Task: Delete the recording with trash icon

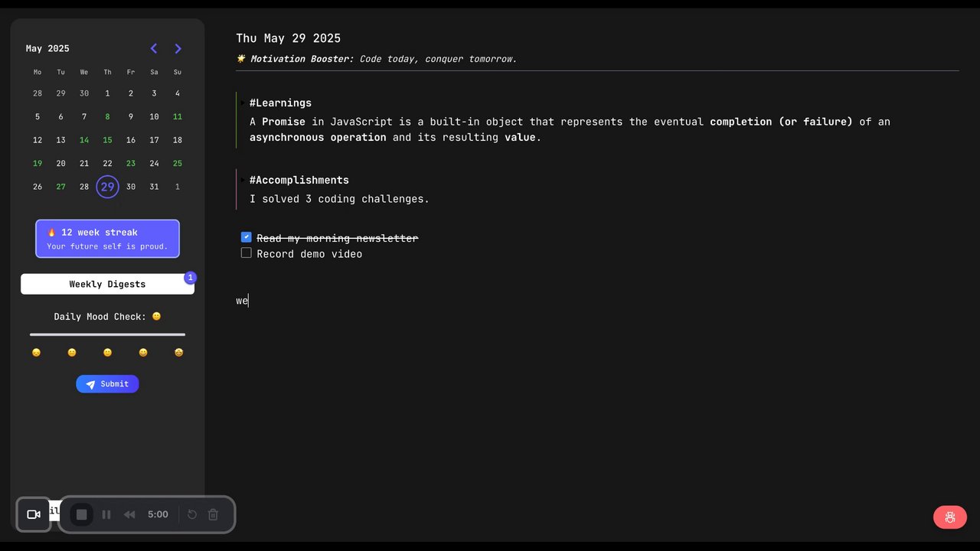Action: point(214,514)
